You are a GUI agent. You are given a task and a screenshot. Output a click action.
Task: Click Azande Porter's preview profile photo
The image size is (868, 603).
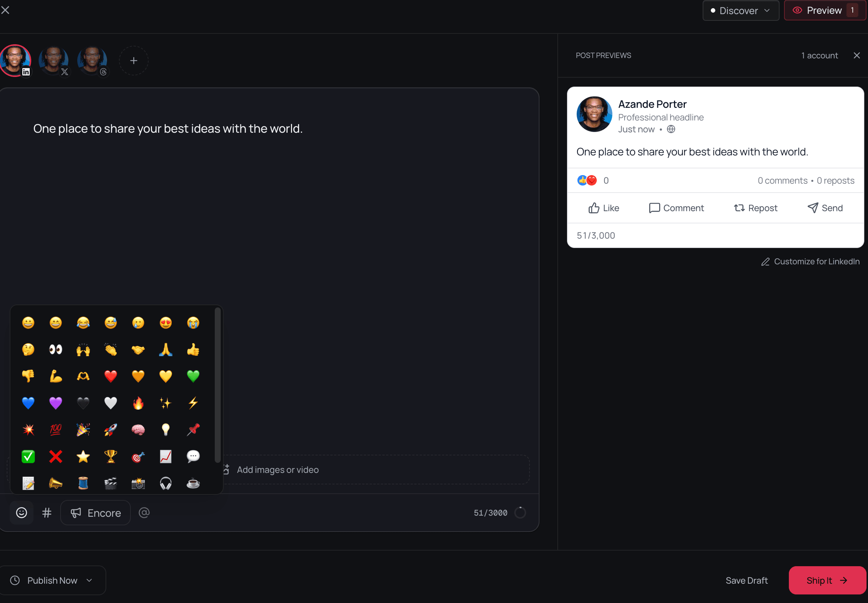coord(594,114)
